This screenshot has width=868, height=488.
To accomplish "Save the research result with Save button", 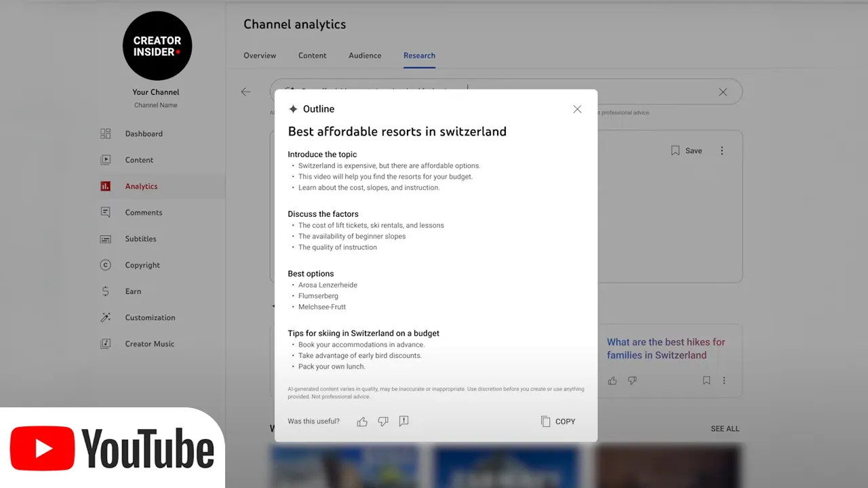I will pos(686,151).
